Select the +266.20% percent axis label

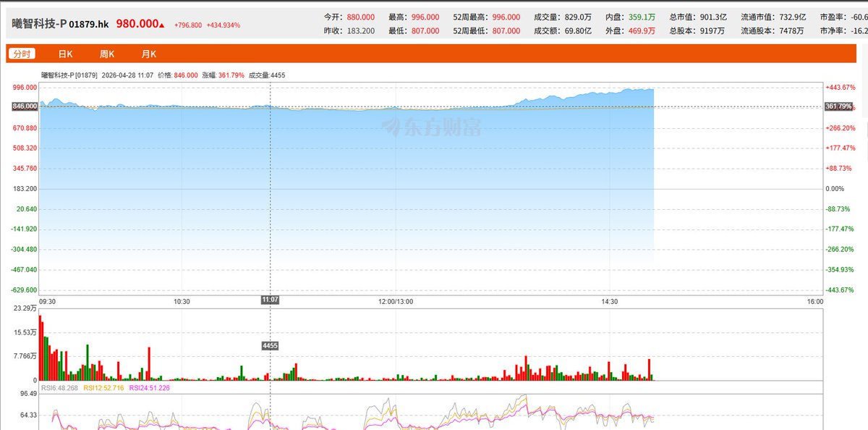click(x=841, y=127)
